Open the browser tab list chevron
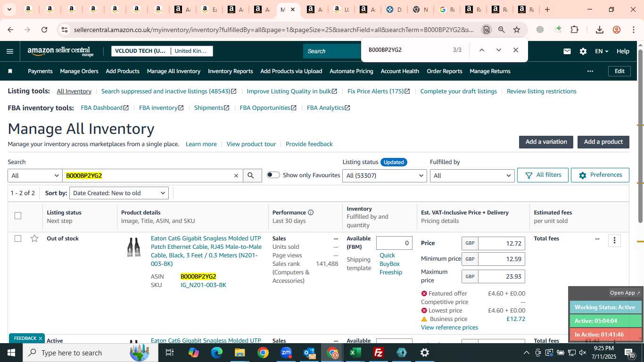 point(9,9)
